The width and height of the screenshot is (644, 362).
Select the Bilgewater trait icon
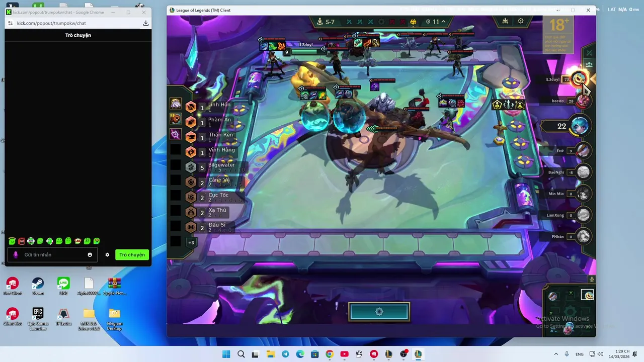(191, 167)
